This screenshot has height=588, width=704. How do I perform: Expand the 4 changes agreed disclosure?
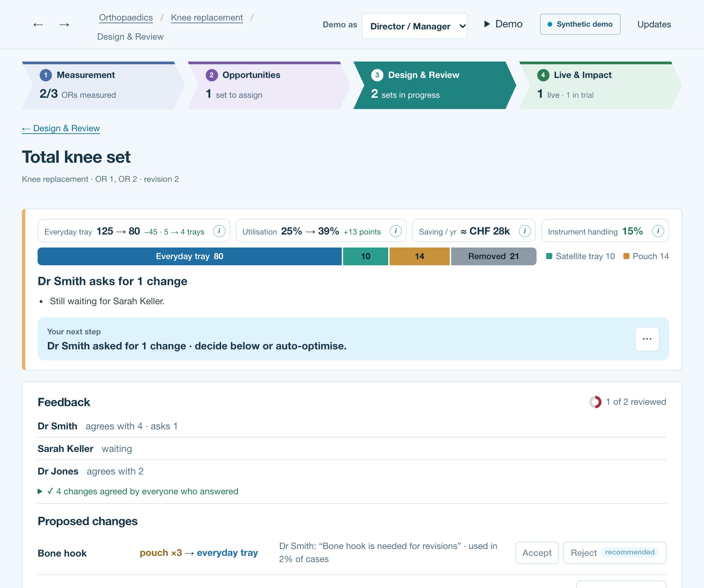pyautogui.click(x=138, y=492)
